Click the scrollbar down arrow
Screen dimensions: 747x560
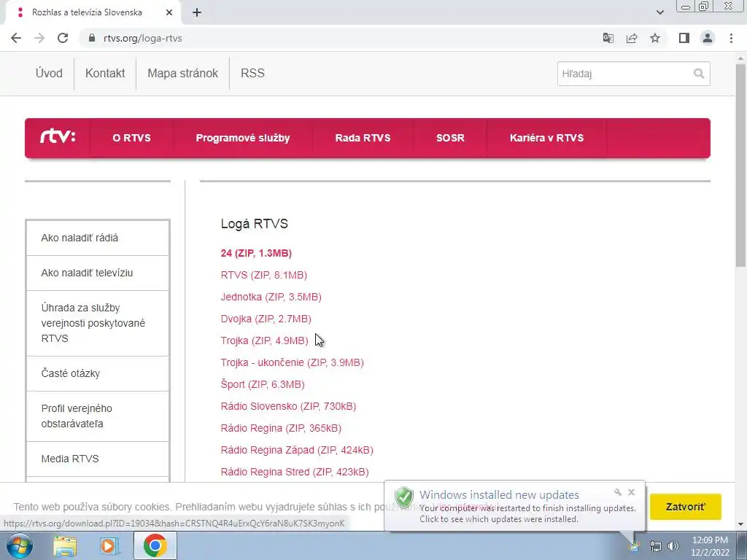click(740, 524)
